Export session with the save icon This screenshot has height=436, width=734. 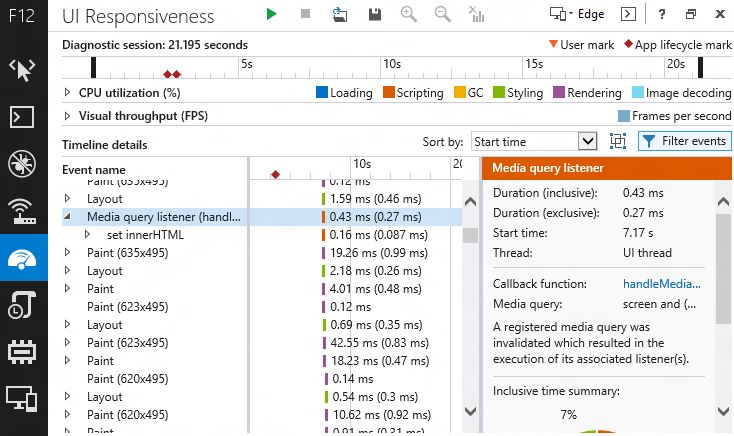(x=374, y=15)
